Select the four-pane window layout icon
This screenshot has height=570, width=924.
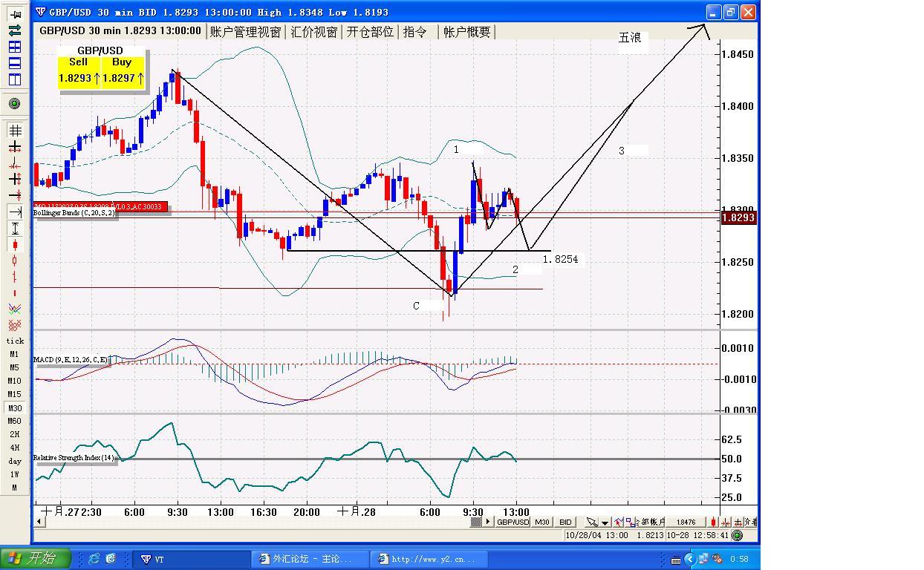(x=14, y=47)
